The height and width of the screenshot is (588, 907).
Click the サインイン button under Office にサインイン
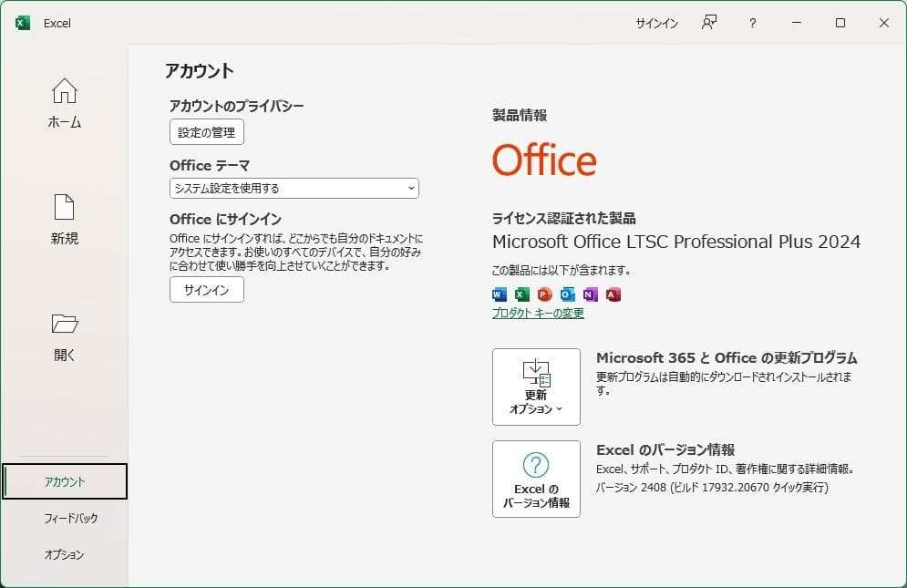click(x=207, y=290)
